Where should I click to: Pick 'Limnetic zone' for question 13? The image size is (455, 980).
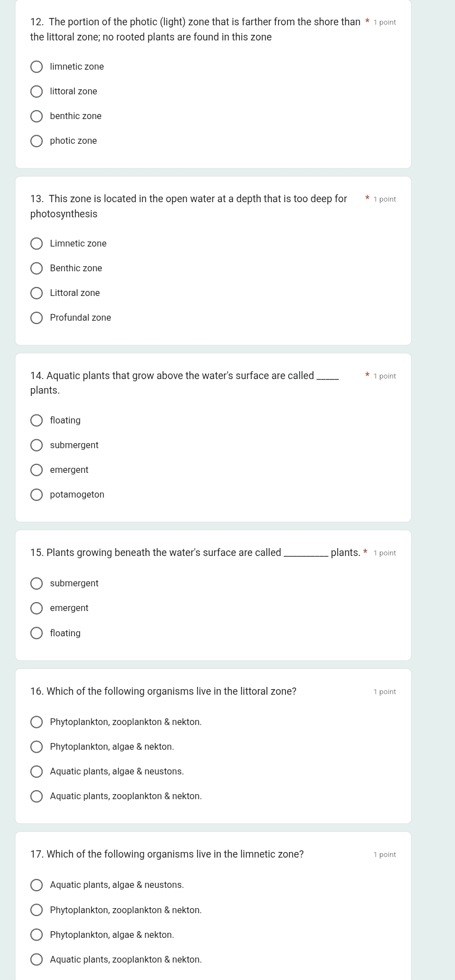tap(37, 244)
